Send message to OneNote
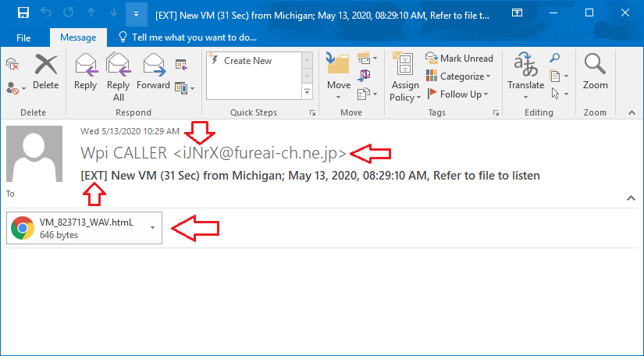 (x=365, y=76)
